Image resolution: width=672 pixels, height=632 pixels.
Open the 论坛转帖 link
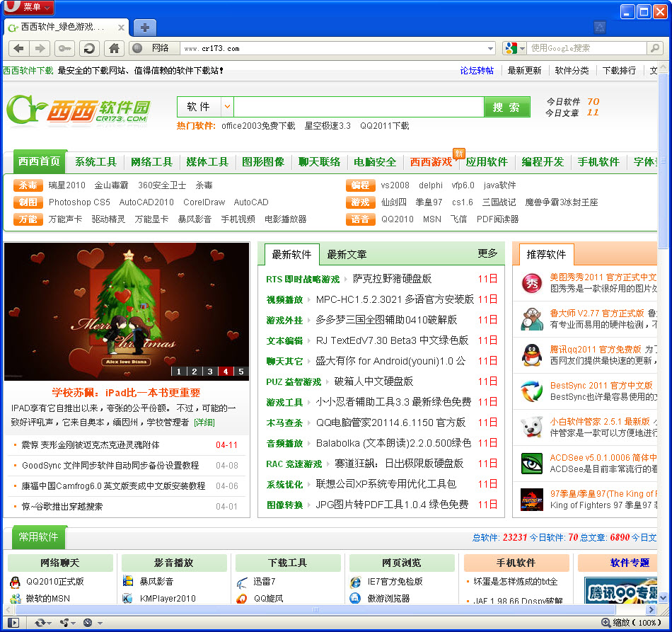[477, 70]
